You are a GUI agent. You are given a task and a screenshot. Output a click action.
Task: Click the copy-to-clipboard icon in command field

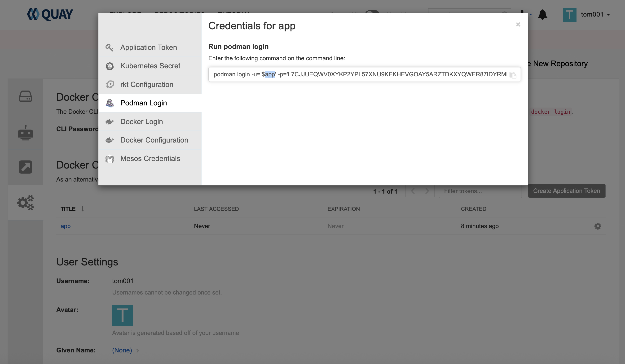tap(513, 75)
